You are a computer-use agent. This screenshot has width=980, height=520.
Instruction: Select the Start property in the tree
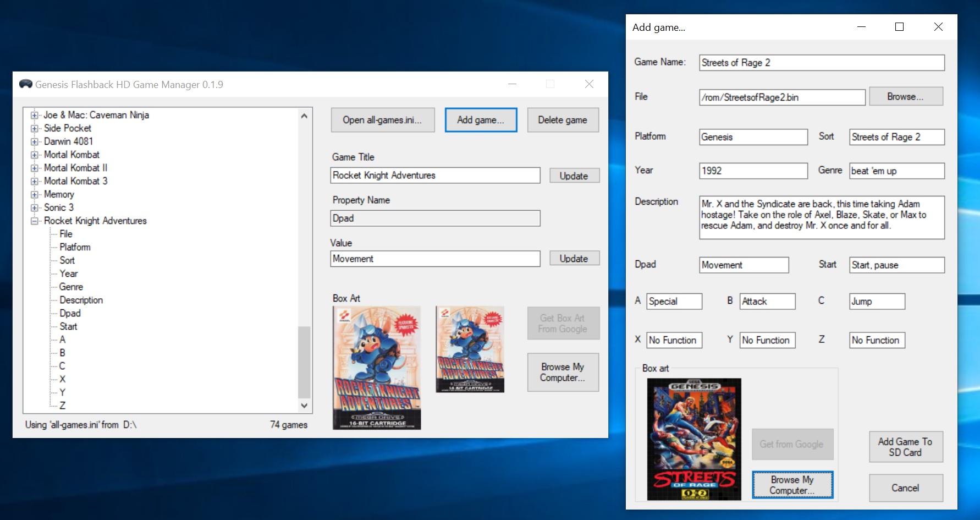tap(68, 326)
